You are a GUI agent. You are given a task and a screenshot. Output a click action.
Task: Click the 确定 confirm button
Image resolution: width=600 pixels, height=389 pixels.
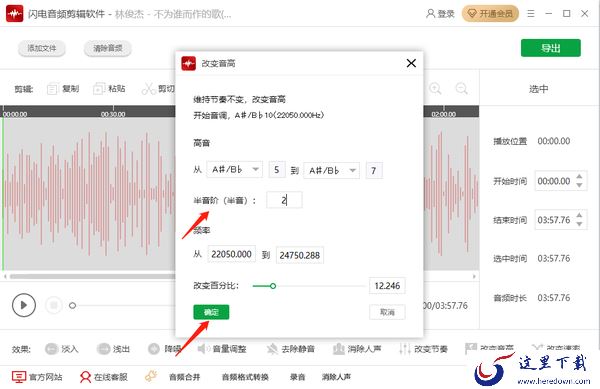pos(211,312)
